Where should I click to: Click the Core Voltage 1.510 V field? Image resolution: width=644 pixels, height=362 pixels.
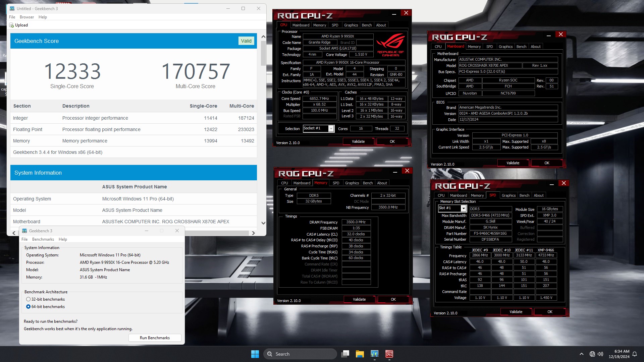361,54
